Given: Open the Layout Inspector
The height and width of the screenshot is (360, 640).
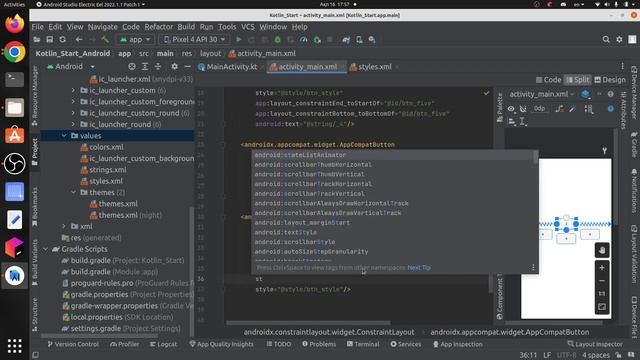Looking at the screenshot, I should [x=595, y=344].
